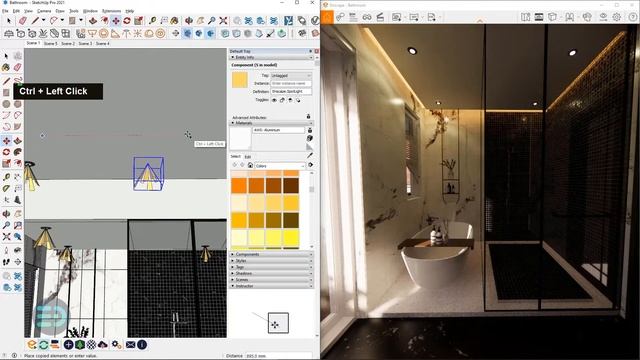Select the Scale tool in top toolbar
640x360 pixels.
pos(138,20)
